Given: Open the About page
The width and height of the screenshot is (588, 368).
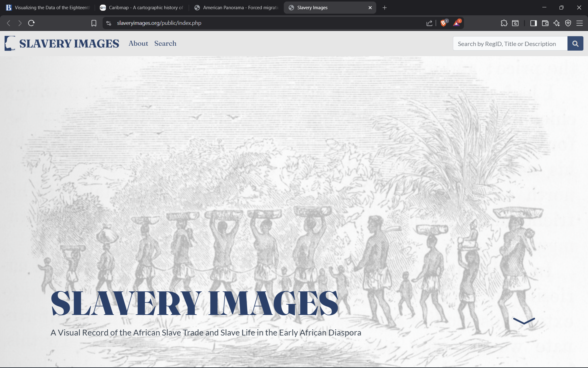Looking at the screenshot, I should pyautogui.click(x=138, y=43).
